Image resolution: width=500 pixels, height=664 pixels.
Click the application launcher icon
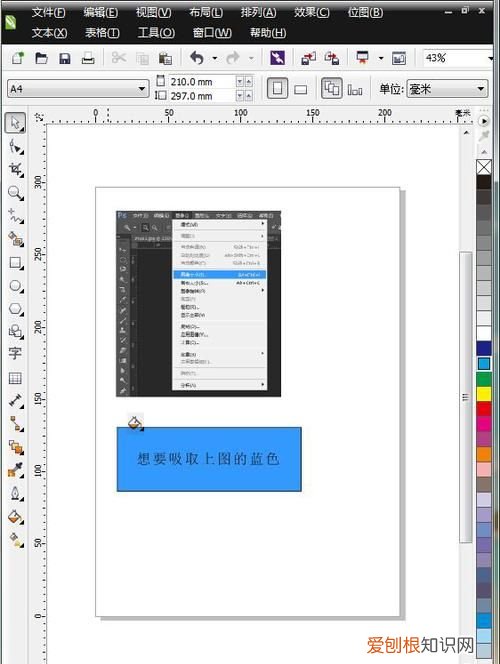point(363,58)
